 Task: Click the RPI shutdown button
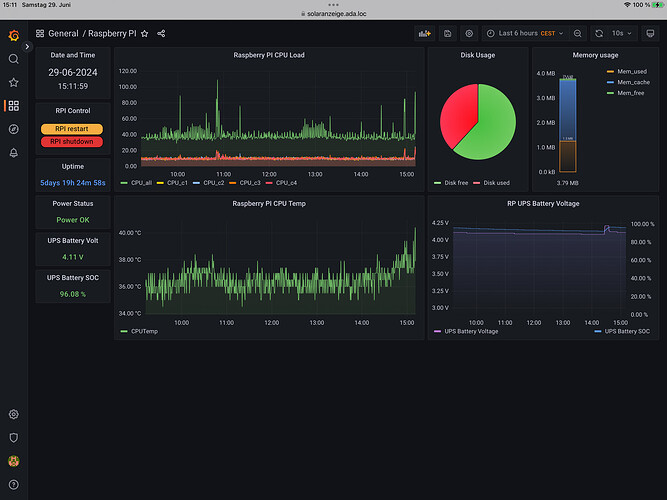pyautogui.click(x=72, y=141)
